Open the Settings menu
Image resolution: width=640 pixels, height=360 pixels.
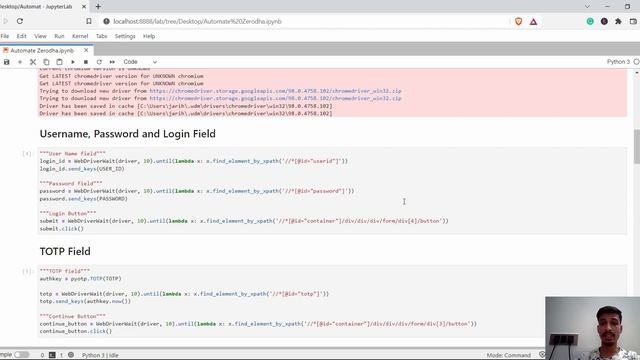pyautogui.click(x=125, y=36)
